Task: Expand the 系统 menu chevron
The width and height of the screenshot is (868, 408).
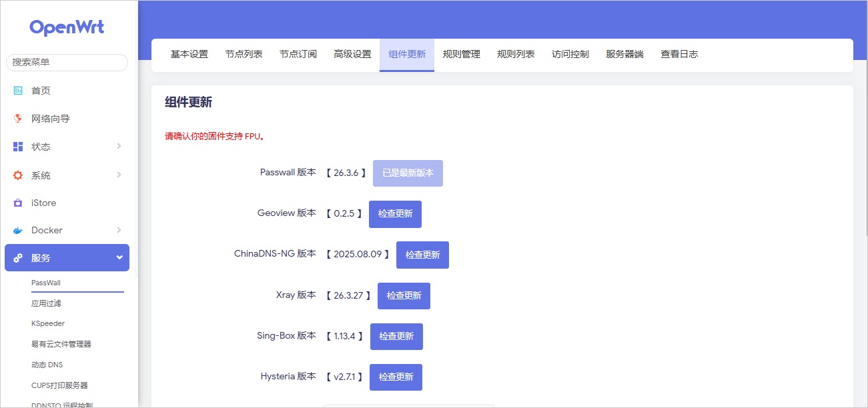Action: pyautogui.click(x=119, y=175)
